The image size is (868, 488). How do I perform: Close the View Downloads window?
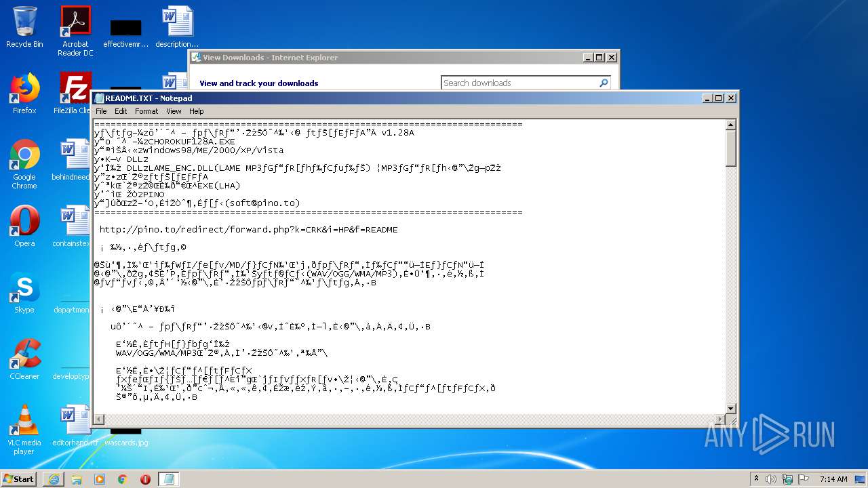611,58
